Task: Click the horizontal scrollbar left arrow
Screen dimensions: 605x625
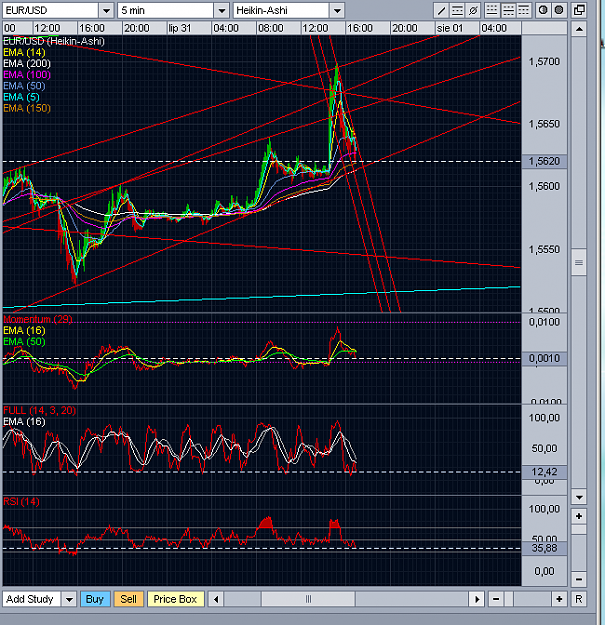Action: (216, 599)
